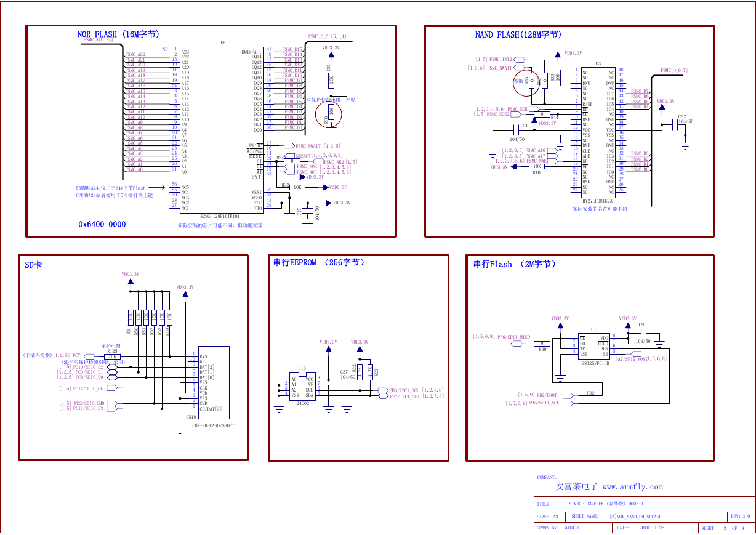Click the 'PD2/SDIO_CMD' port label
This screenshot has width=756, height=535.
pyautogui.click(x=89, y=403)
